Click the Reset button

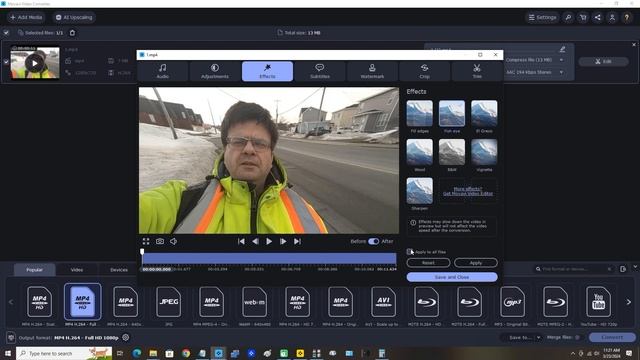tap(428, 263)
